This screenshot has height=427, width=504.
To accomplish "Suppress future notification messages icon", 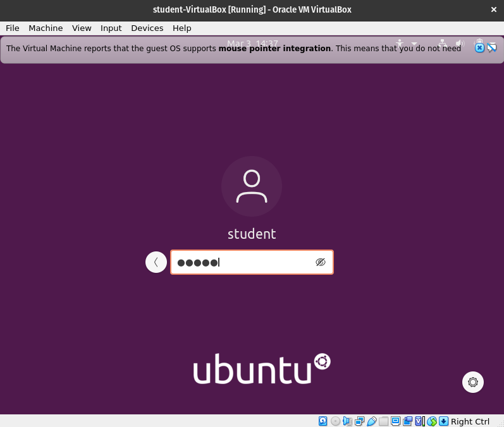I will pyautogui.click(x=491, y=47).
